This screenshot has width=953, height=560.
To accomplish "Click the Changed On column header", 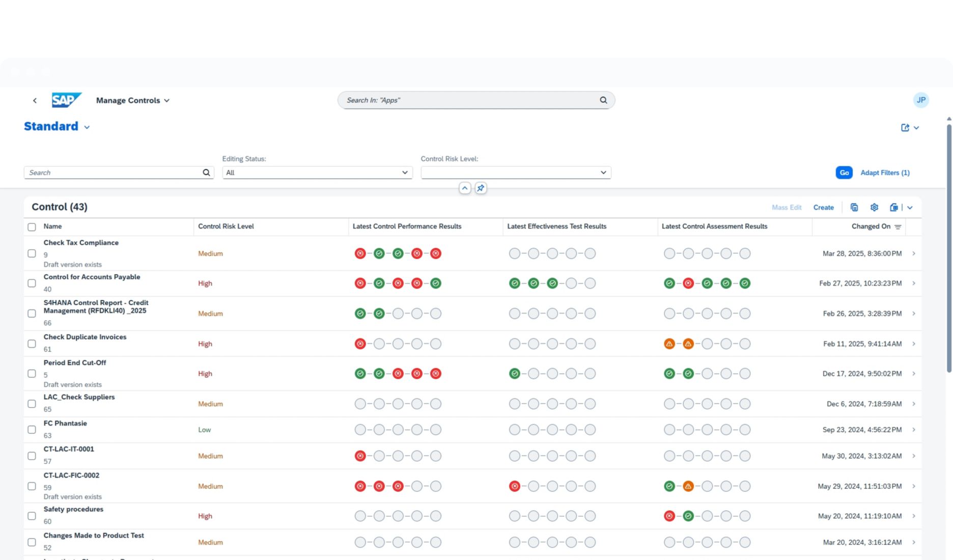I will [871, 227].
